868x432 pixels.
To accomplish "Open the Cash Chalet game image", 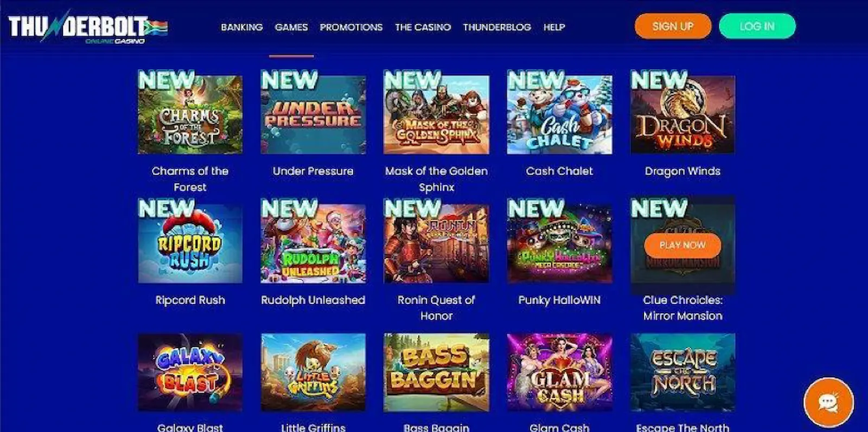I will pos(559,115).
